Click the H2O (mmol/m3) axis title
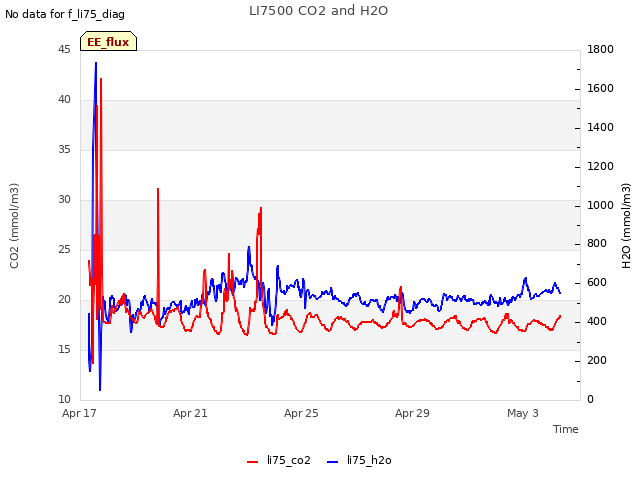Screen dimensions: 640x480 point(626,226)
